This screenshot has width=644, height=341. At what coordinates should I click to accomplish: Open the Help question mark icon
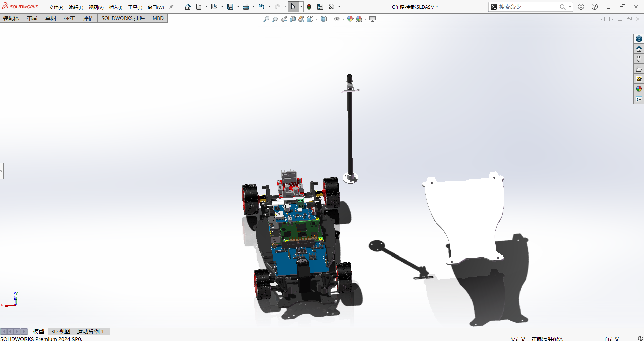595,7
